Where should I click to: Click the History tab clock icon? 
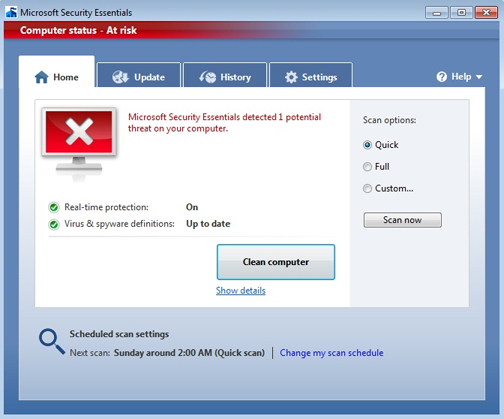pos(208,77)
